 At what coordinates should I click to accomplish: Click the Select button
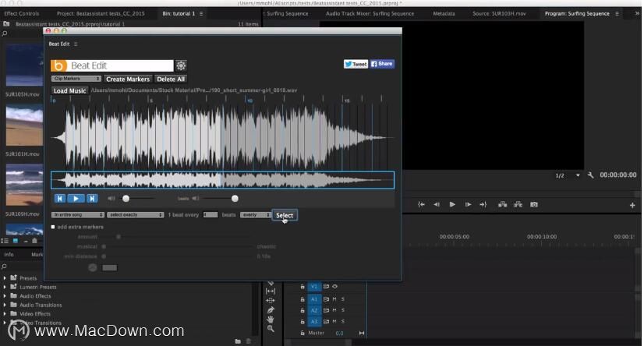[285, 215]
